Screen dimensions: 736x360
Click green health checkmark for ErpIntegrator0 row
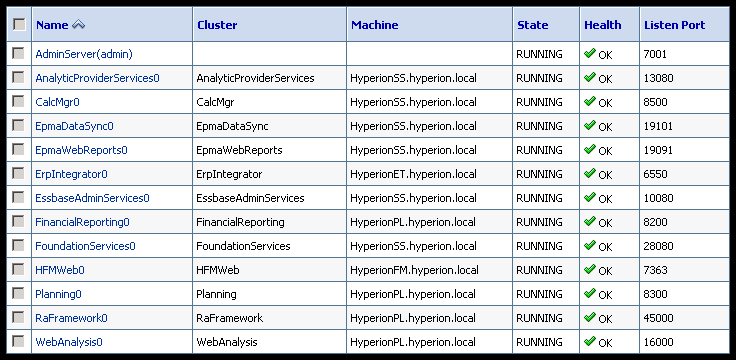590,173
